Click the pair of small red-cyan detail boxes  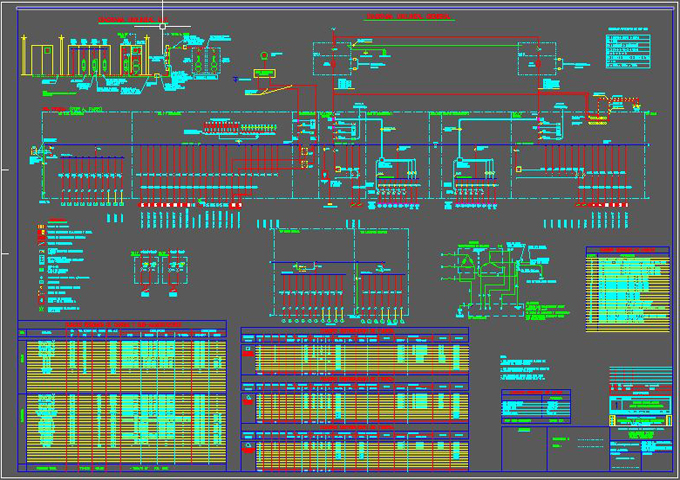tap(162, 268)
